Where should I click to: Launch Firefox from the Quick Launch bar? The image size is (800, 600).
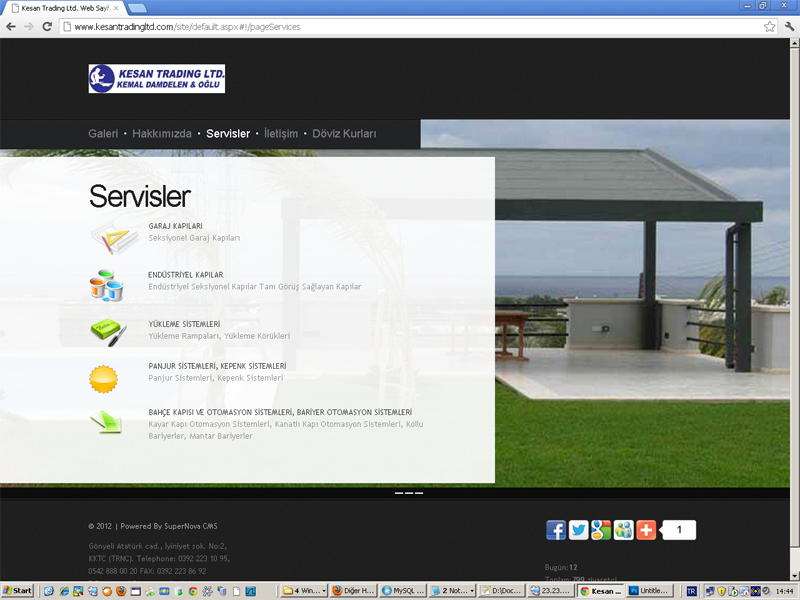pos(121,591)
